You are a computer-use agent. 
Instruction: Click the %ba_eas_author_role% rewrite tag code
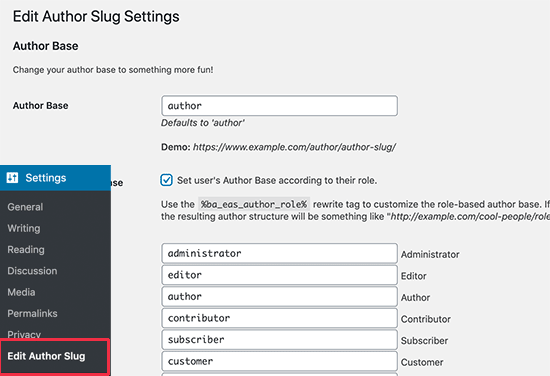click(254, 204)
